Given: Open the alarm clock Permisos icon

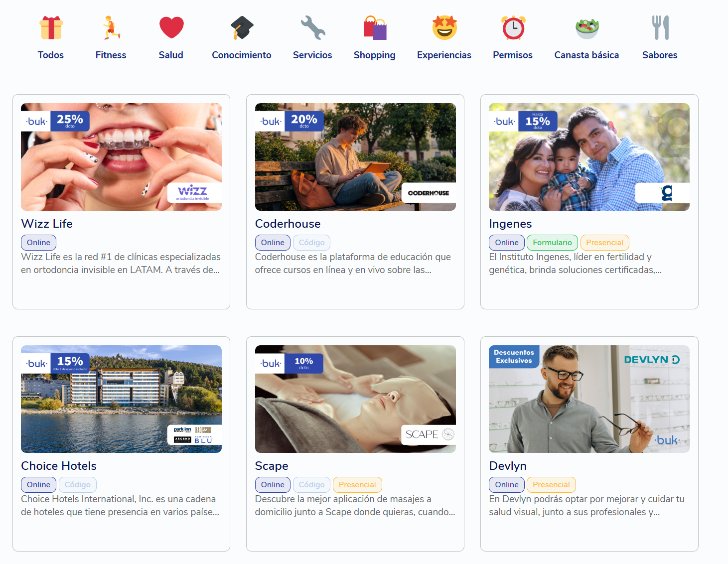Looking at the screenshot, I should 513,27.
